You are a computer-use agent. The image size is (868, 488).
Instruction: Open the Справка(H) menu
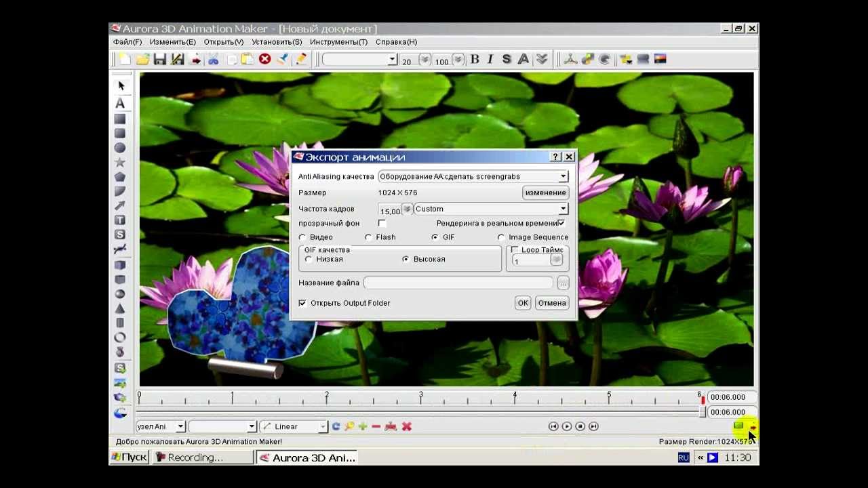tap(396, 42)
